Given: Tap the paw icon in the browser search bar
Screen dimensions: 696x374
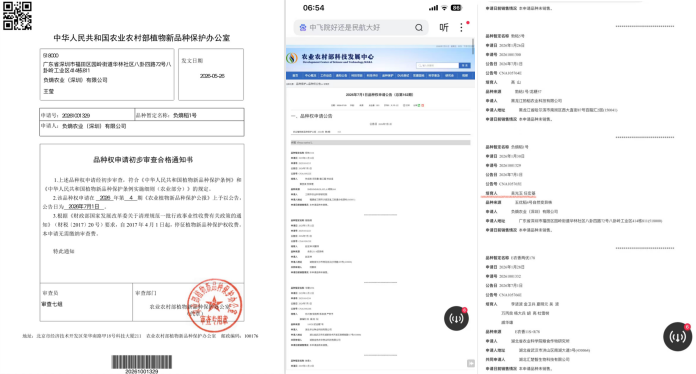Looking at the screenshot, I should coord(303,28).
